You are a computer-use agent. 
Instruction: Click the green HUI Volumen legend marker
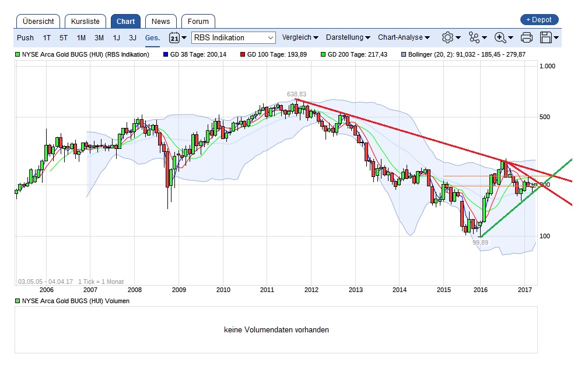17,301
